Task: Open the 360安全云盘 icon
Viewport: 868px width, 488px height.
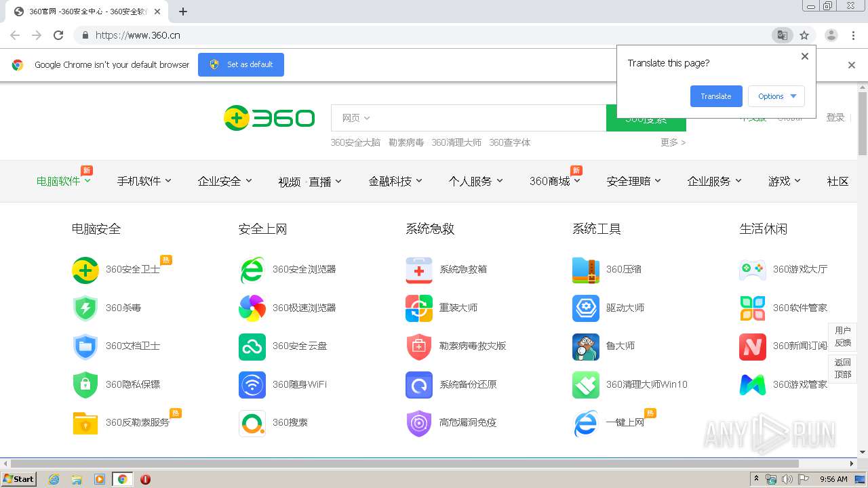Action: point(252,346)
